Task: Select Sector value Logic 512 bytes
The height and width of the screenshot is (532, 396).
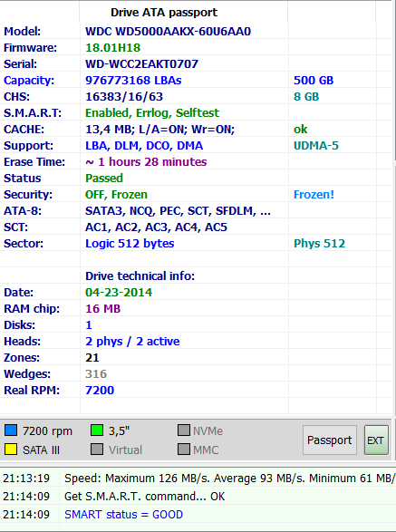Action: point(130,243)
